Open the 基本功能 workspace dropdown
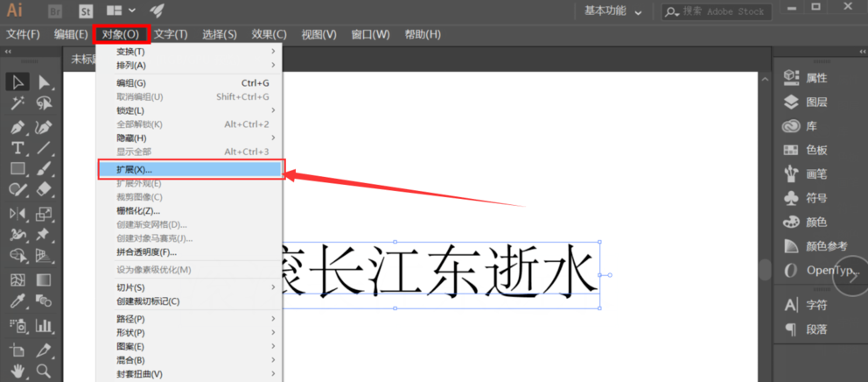868x382 pixels. 613,11
